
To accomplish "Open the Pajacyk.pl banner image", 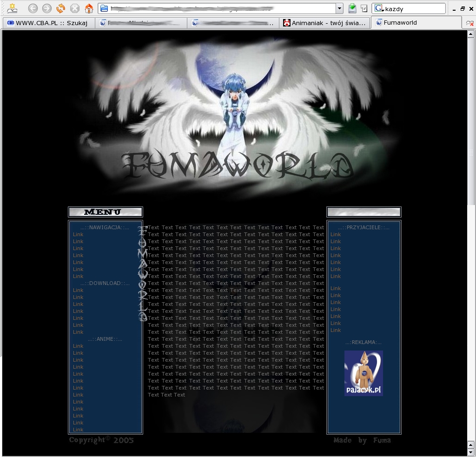I will coord(364,373).
